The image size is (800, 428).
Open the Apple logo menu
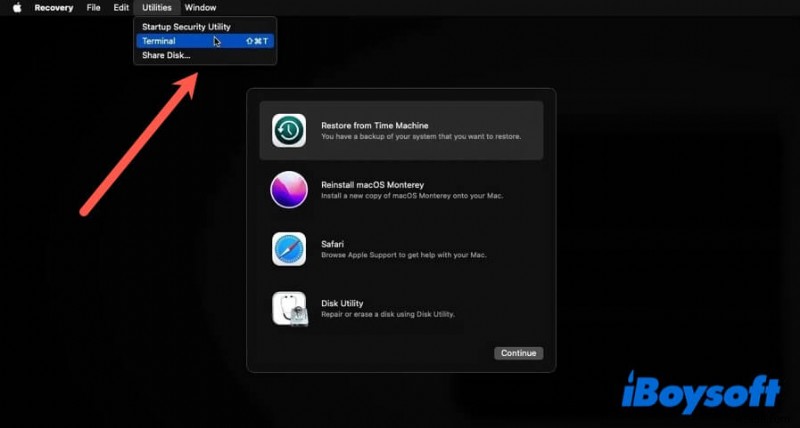(x=17, y=8)
